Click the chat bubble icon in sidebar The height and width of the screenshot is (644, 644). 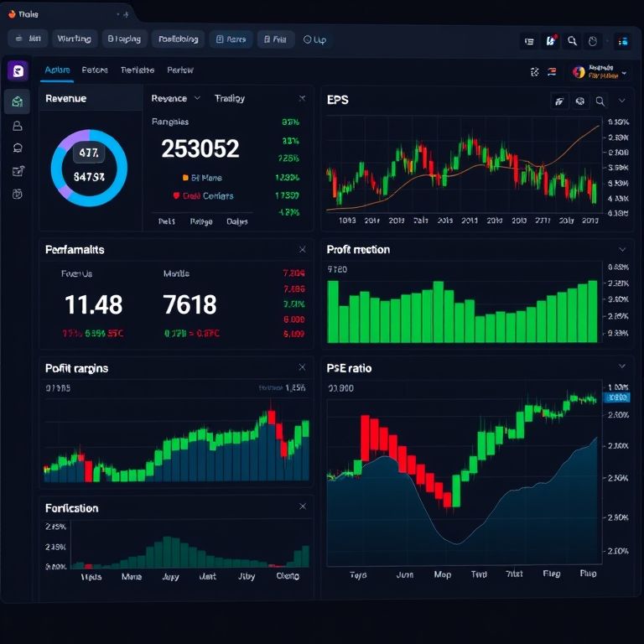18,148
